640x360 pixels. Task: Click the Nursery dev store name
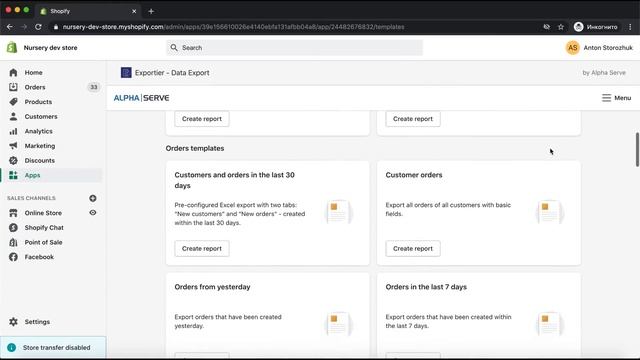(50, 48)
